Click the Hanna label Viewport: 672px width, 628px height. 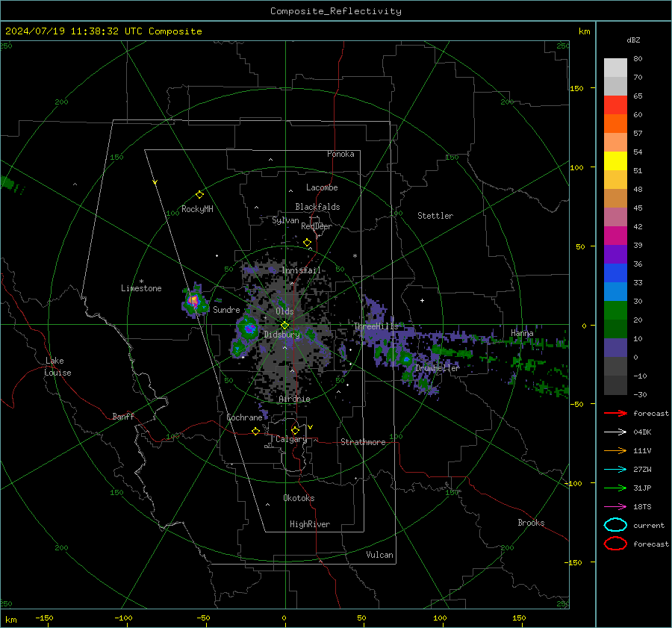522,333
